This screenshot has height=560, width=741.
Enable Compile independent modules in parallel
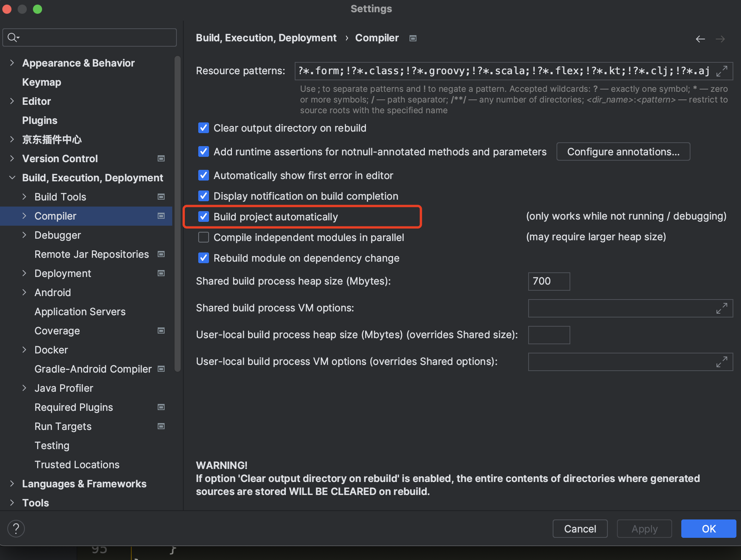(x=204, y=238)
